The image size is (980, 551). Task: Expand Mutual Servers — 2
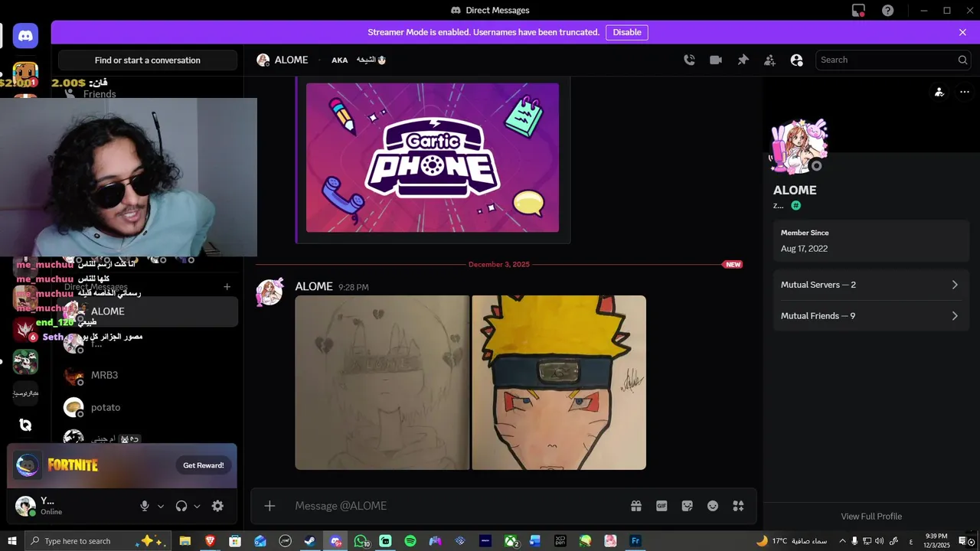[x=871, y=285]
